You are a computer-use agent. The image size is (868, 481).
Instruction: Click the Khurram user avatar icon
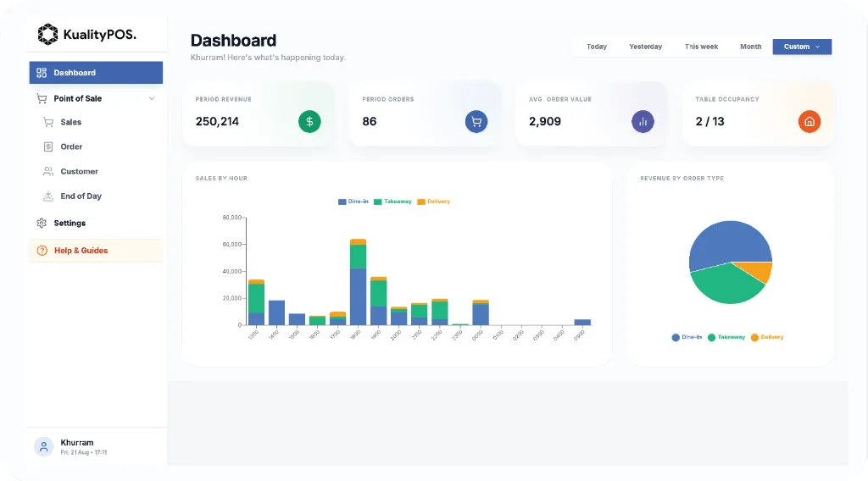pos(44,447)
